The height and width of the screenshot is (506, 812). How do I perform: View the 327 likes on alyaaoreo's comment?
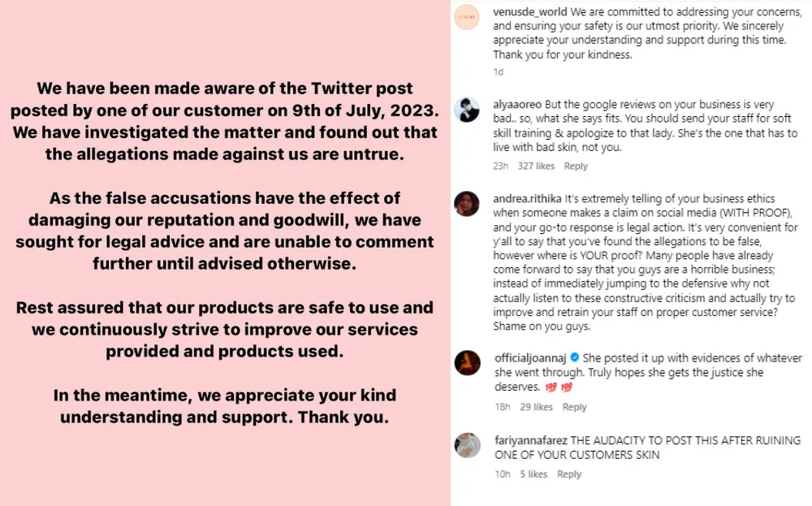tap(536, 167)
